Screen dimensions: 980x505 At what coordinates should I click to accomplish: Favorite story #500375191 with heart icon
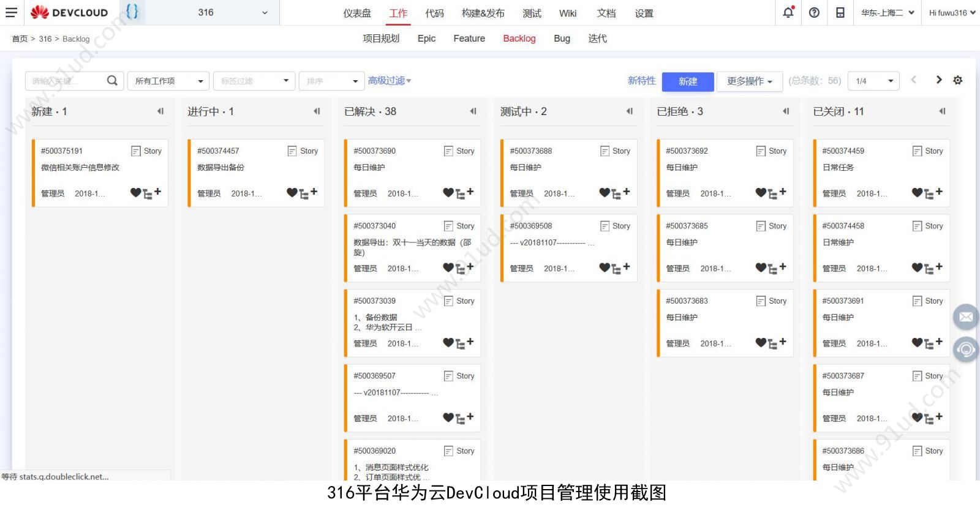(x=136, y=193)
